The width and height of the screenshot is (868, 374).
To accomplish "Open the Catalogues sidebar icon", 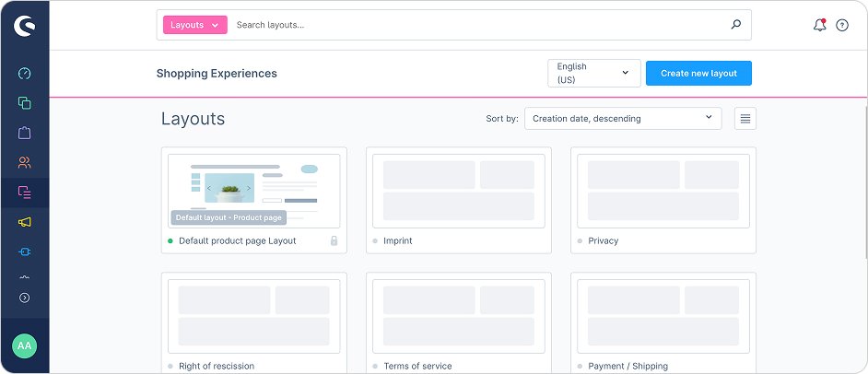I will point(25,103).
